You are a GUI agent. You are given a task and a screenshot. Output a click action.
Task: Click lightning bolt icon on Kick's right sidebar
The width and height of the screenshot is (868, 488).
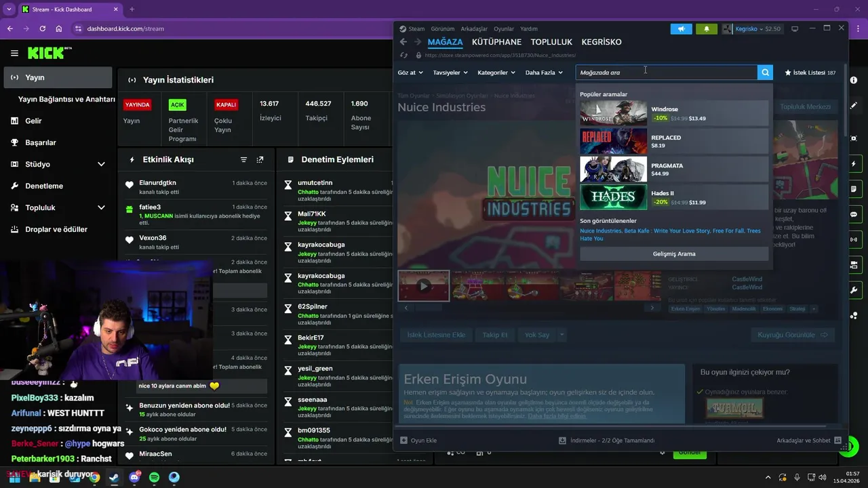tap(853, 164)
